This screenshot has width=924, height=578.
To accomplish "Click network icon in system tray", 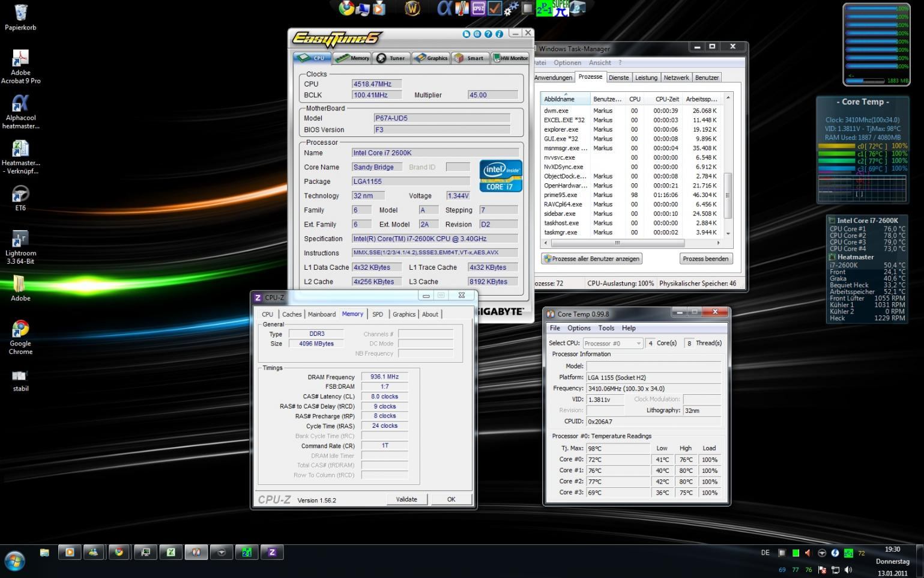I will point(836,570).
